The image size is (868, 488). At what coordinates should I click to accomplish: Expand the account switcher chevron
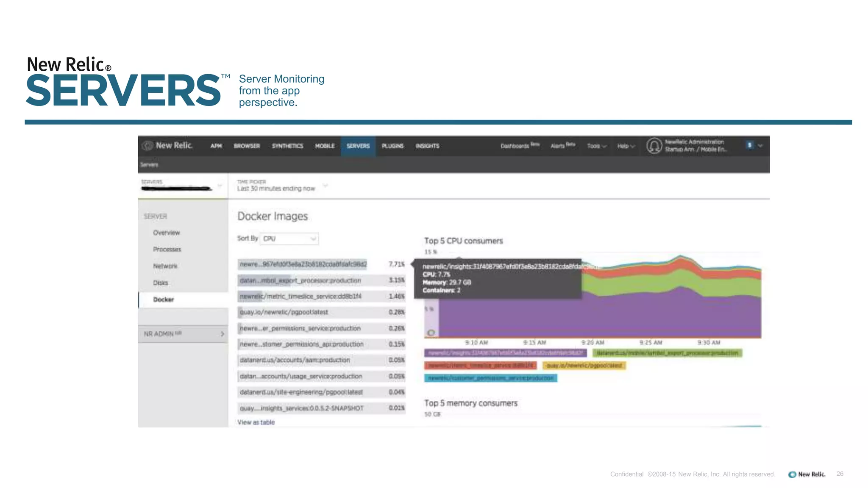click(x=760, y=146)
